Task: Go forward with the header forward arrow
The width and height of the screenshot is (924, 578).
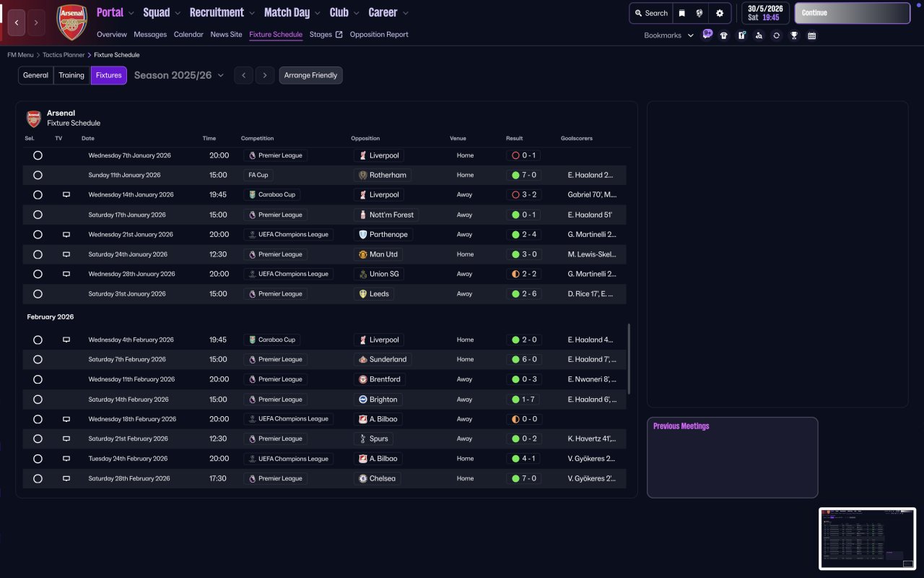Action: [x=35, y=22]
